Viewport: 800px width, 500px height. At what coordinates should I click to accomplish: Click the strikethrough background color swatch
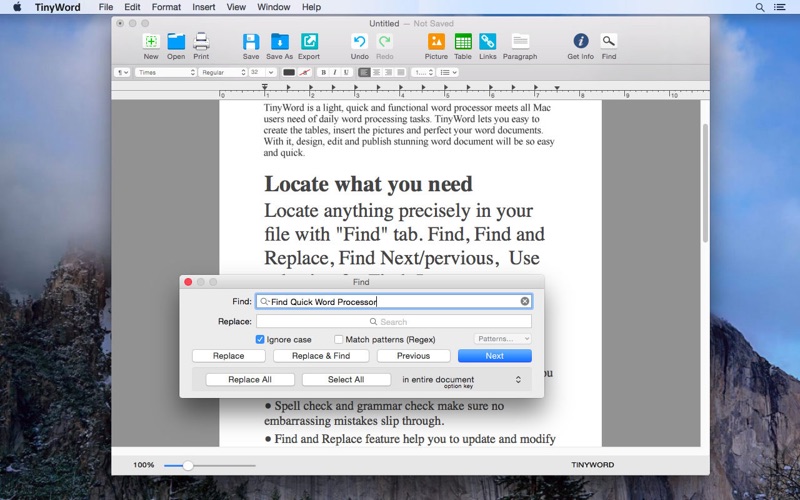pyautogui.click(x=305, y=72)
